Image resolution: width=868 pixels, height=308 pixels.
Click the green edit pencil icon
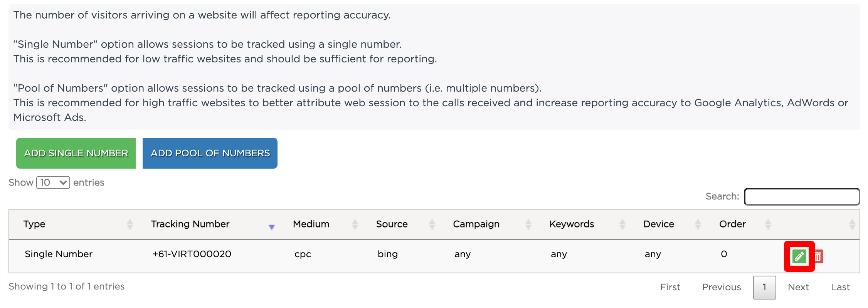click(x=799, y=256)
